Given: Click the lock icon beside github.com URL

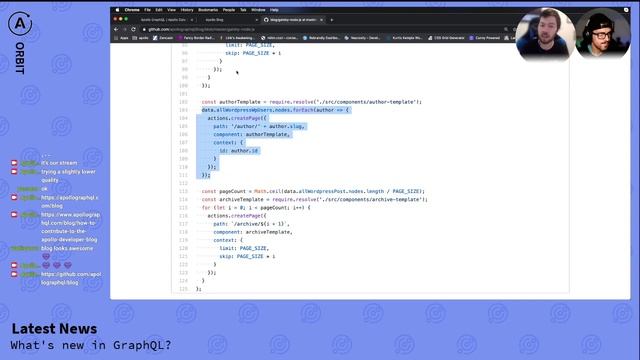Looking at the screenshot, I should [144, 29].
